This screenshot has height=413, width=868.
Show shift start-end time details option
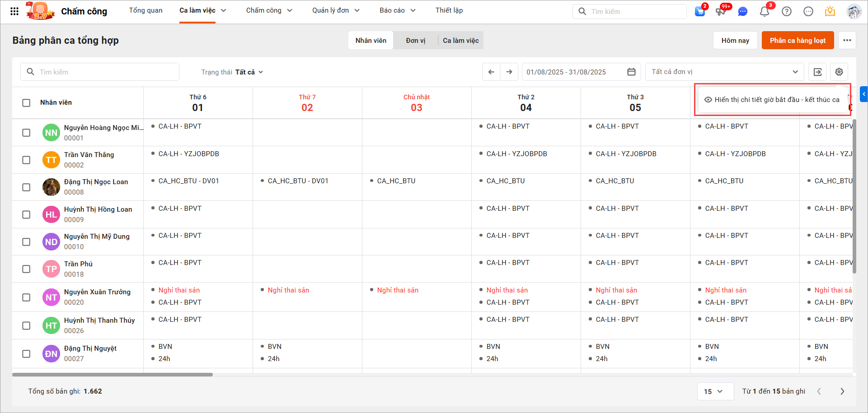tap(772, 100)
